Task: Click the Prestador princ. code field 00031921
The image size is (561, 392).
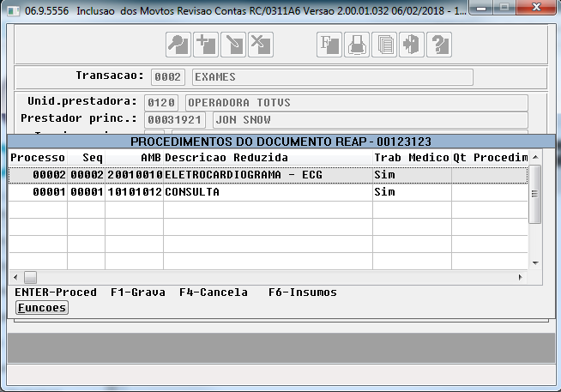Action: tap(175, 120)
